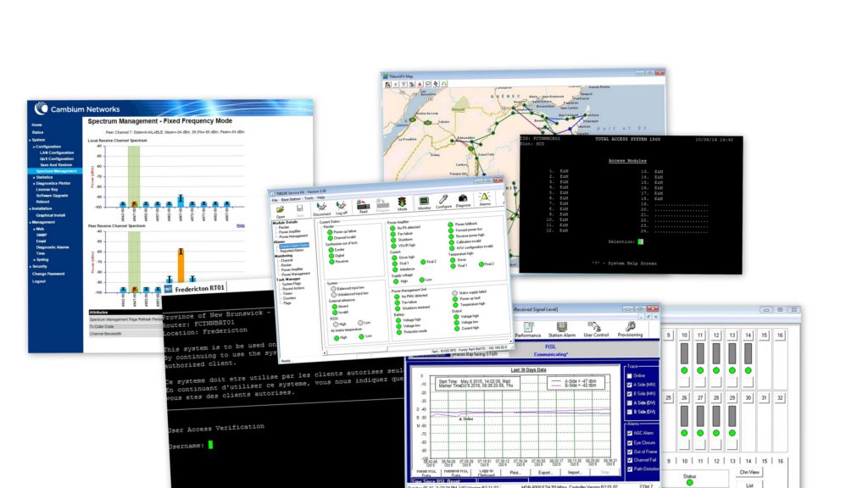
Task: Open Home in the Cambium sidebar
Action: [x=37, y=125]
